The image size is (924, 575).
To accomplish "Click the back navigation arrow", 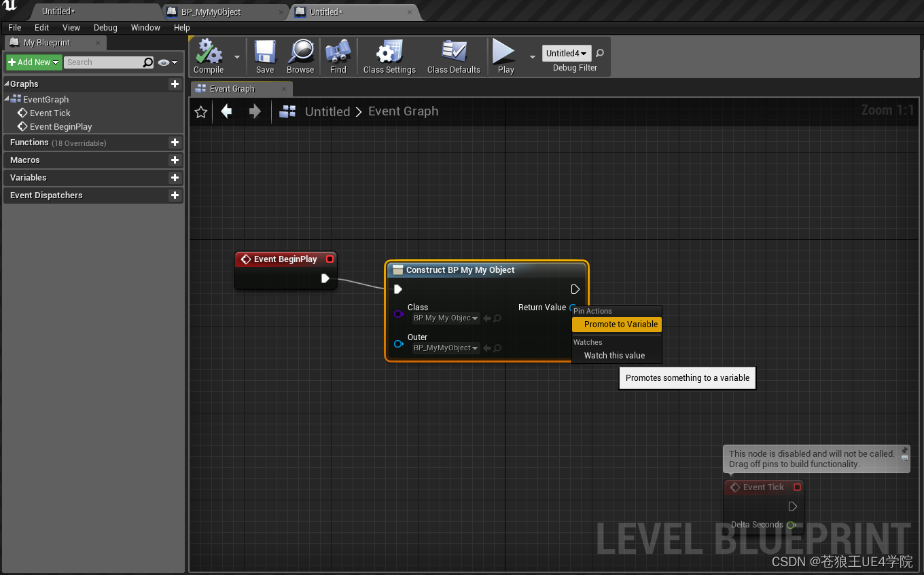I will point(227,111).
